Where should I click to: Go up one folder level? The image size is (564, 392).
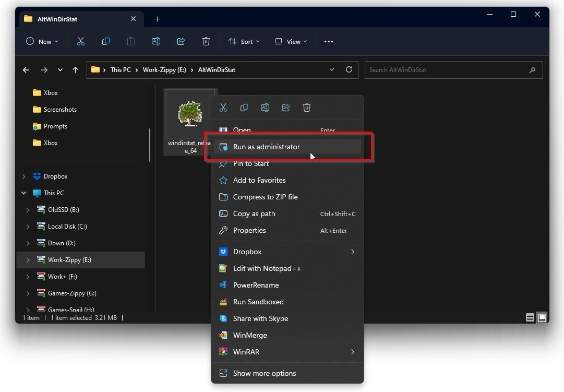[x=76, y=70]
